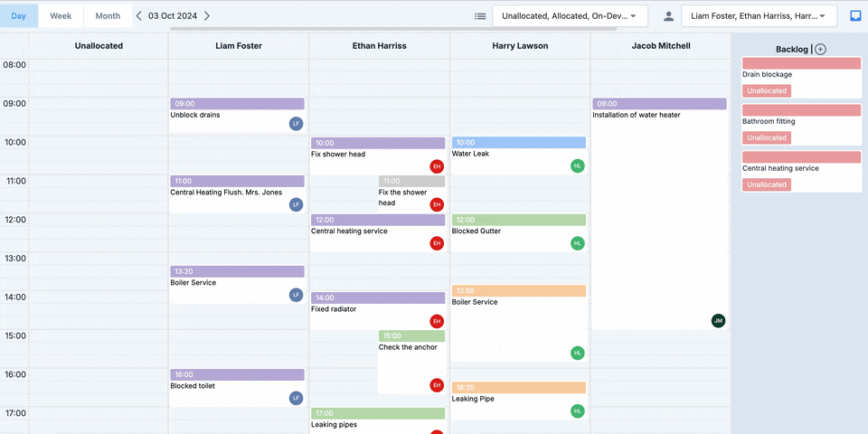Open the Blocked toilet job
The width and height of the screenshot is (868, 434).
tap(237, 388)
